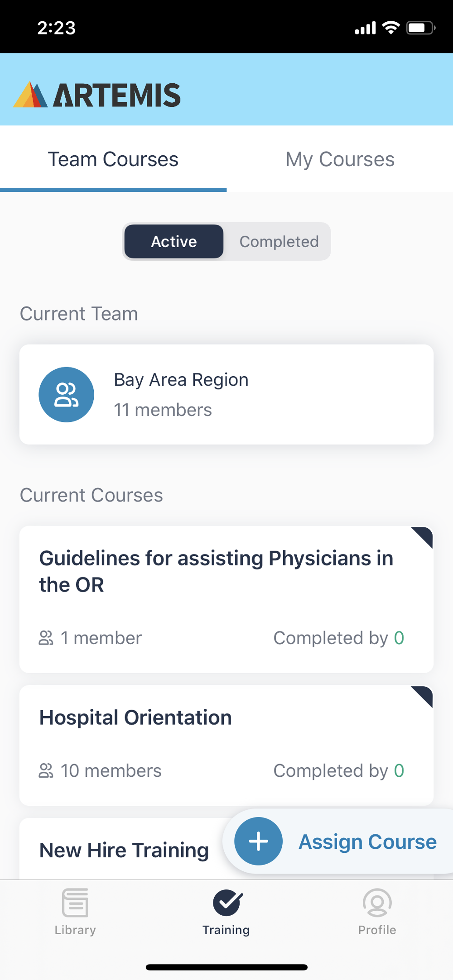Tap the blue plus icon
Viewport: 453px width, 980px height.
(258, 841)
